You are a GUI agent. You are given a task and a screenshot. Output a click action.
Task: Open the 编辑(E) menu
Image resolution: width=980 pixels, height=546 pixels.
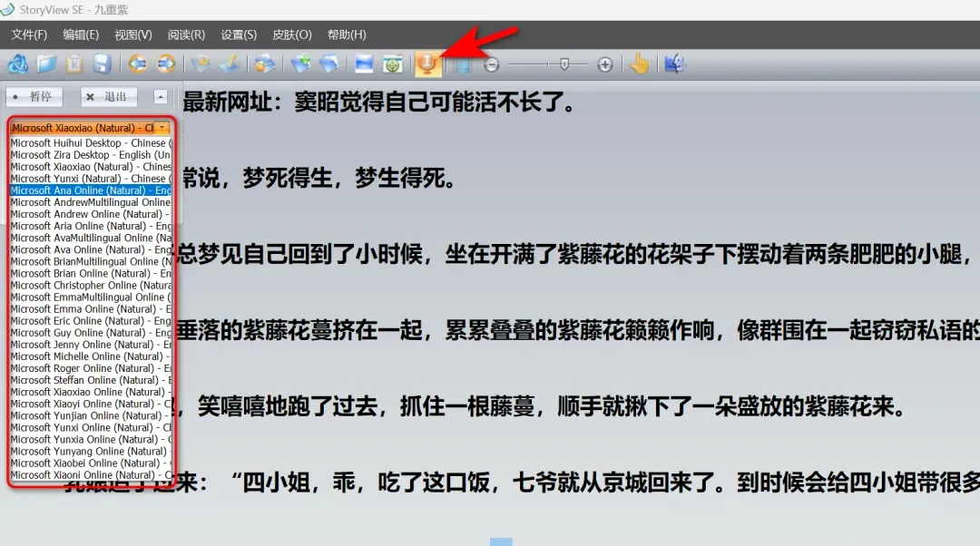tap(81, 35)
